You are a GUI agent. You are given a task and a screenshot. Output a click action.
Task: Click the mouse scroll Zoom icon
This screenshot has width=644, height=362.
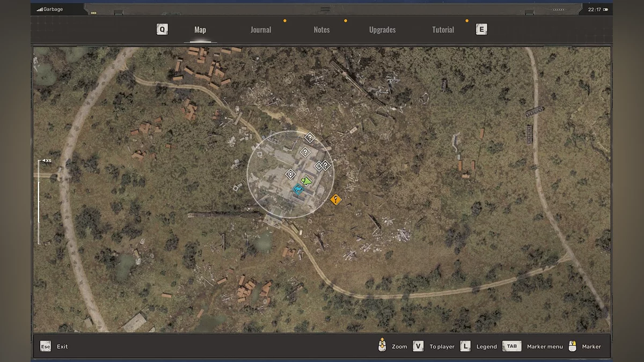click(382, 346)
